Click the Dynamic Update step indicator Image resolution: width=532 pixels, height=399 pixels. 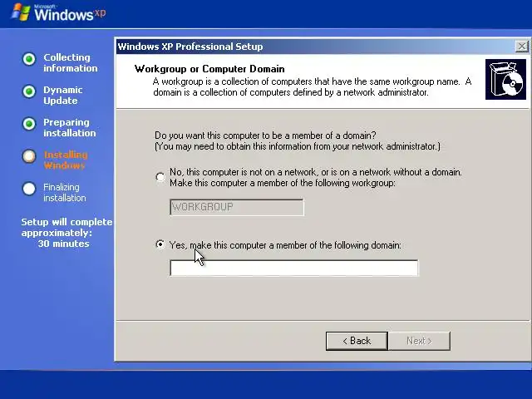29,91
